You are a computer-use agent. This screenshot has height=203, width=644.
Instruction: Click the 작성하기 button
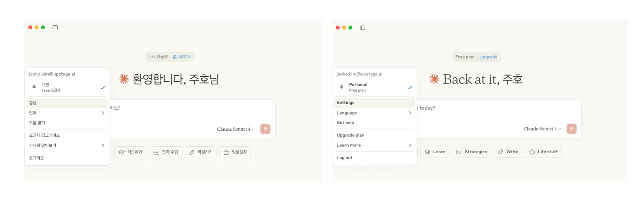point(200,152)
